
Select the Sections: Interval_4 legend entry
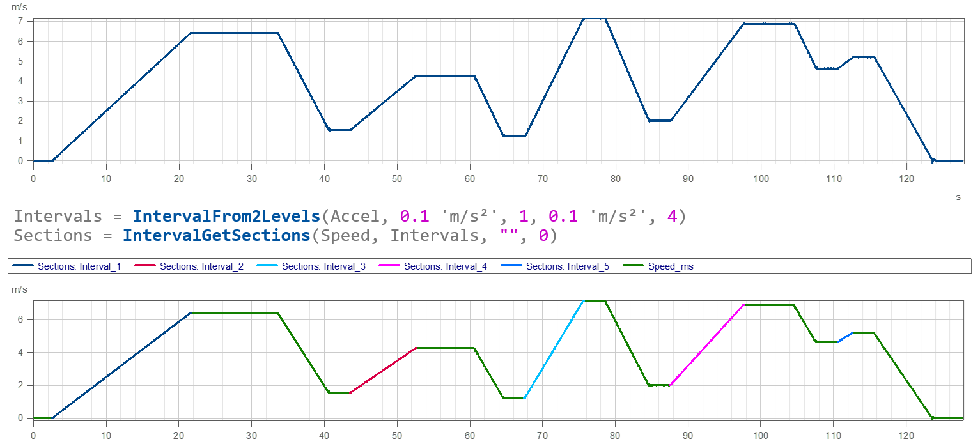[x=446, y=266]
